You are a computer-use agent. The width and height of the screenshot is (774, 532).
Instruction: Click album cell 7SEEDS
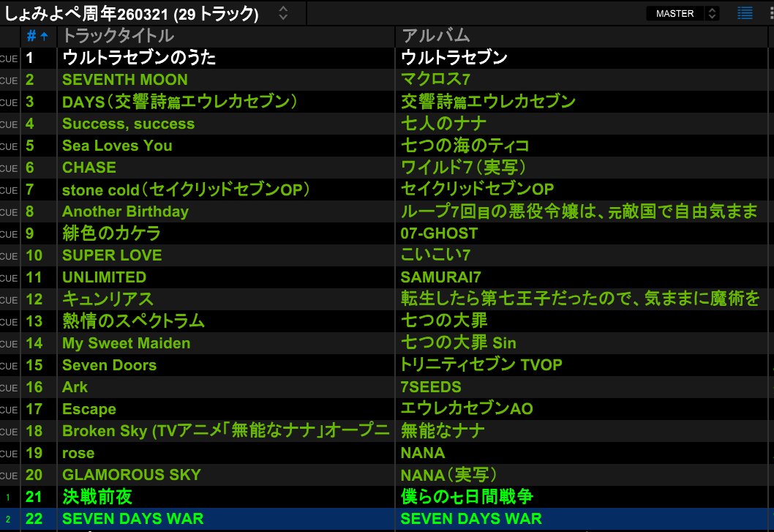click(431, 387)
